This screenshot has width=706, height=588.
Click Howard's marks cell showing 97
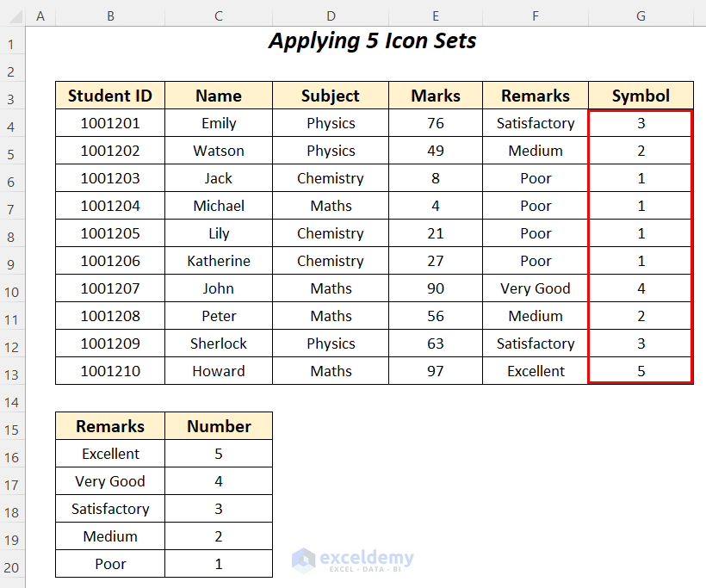(436, 371)
